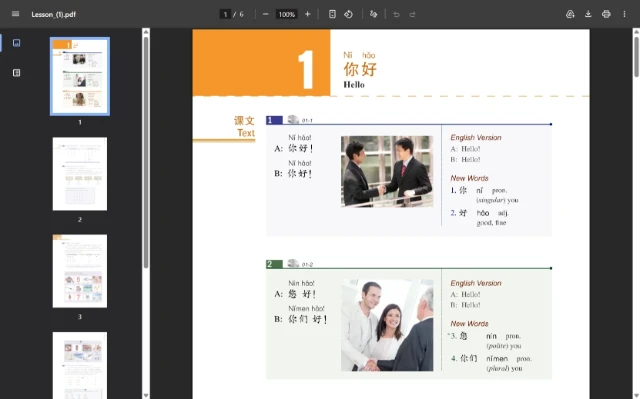Save the PDF to Google Drive
This screenshot has height=399, width=640.
tap(570, 14)
